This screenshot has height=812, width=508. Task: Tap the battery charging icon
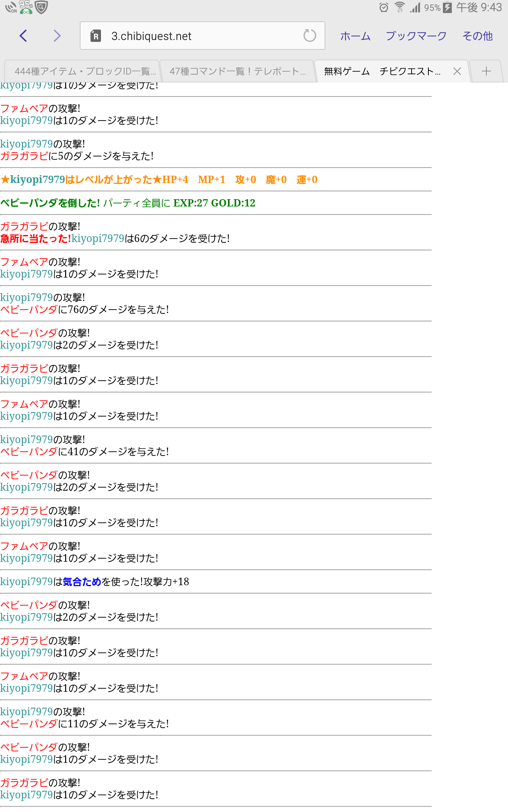click(x=448, y=7)
